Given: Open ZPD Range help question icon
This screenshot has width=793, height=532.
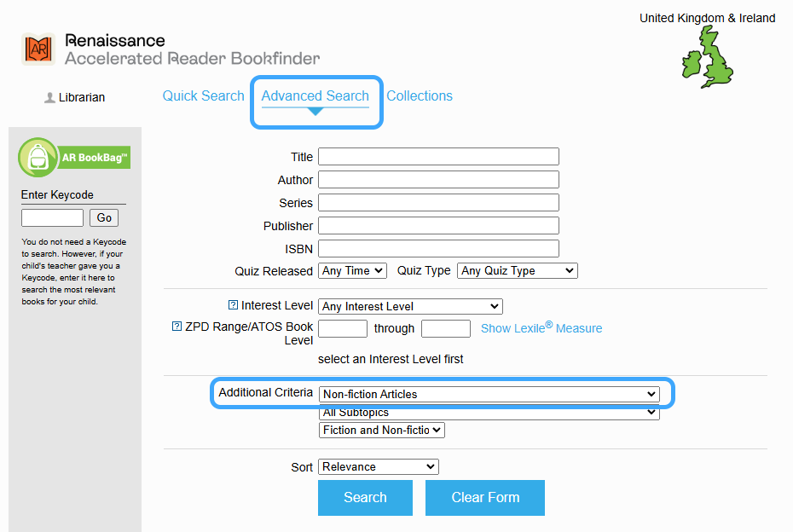Looking at the screenshot, I should 177,327.
